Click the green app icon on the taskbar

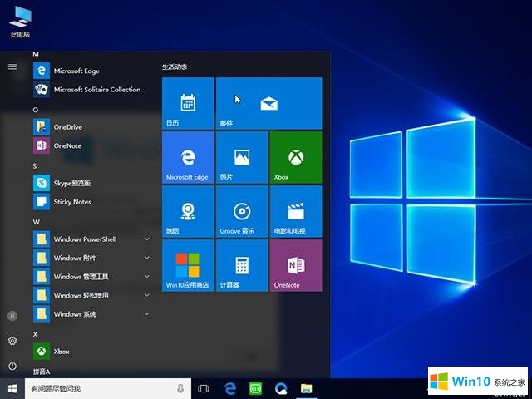(255, 388)
